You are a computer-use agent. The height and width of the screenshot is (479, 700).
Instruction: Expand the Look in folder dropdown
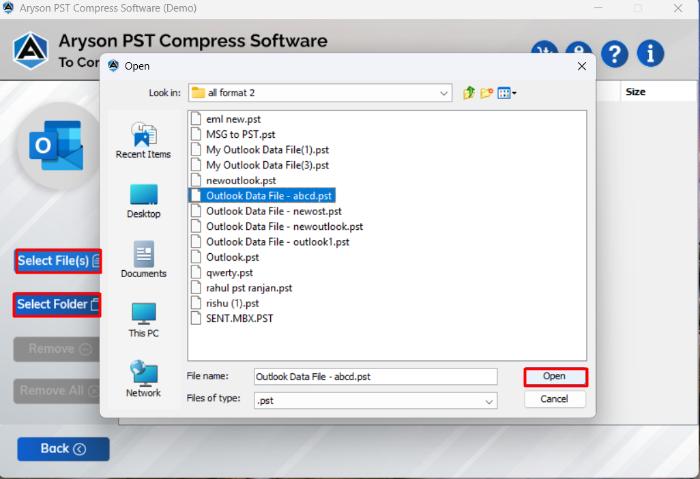pyautogui.click(x=443, y=93)
